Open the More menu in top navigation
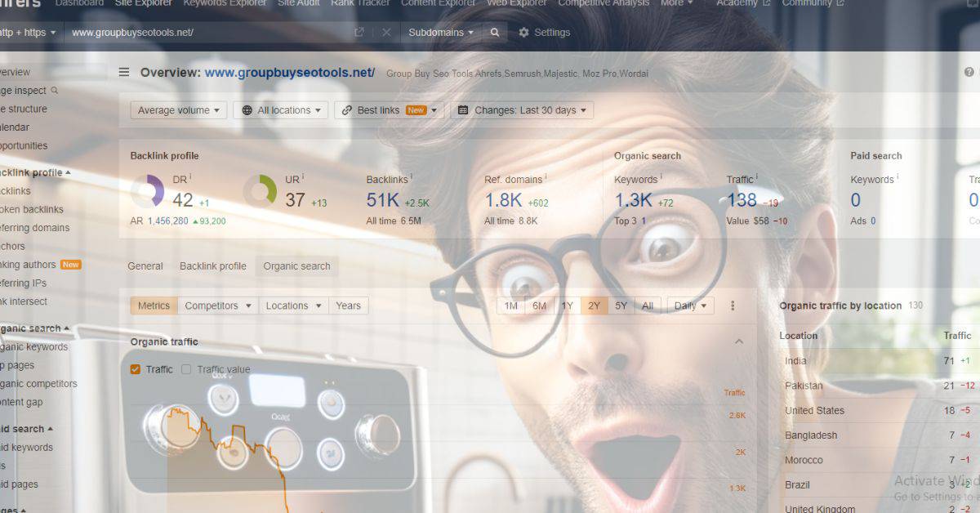 point(676,3)
